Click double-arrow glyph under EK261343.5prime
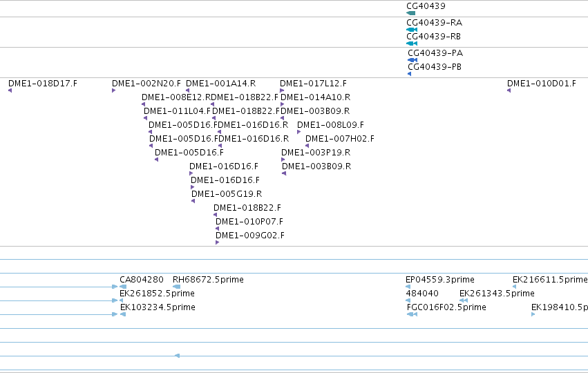The image size is (588, 373). click(464, 300)
